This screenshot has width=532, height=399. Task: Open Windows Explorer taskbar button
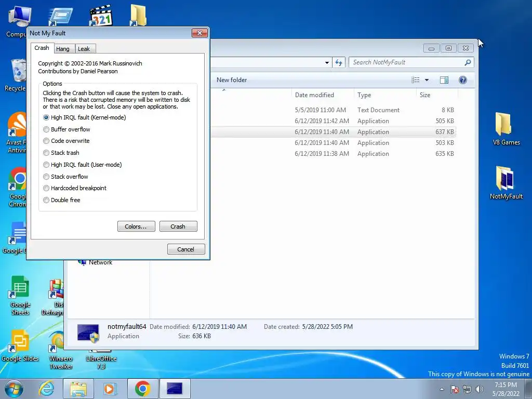[x=78, y=389]
